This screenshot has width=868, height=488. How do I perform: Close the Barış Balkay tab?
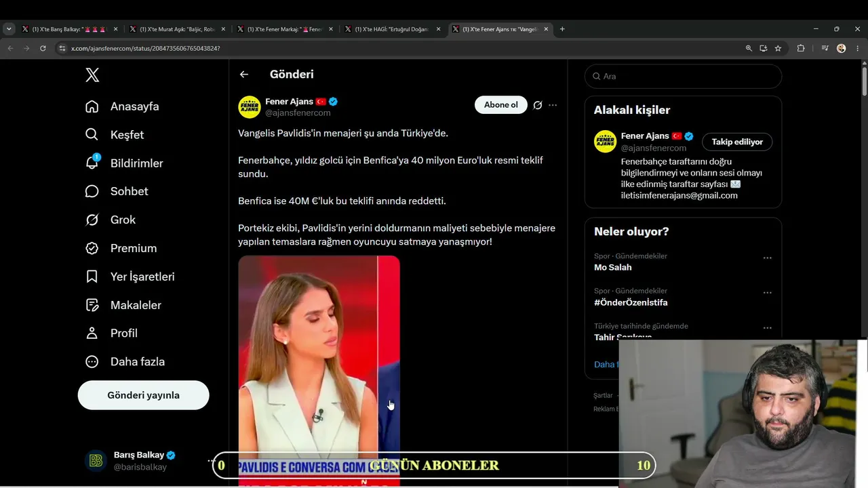115,29
